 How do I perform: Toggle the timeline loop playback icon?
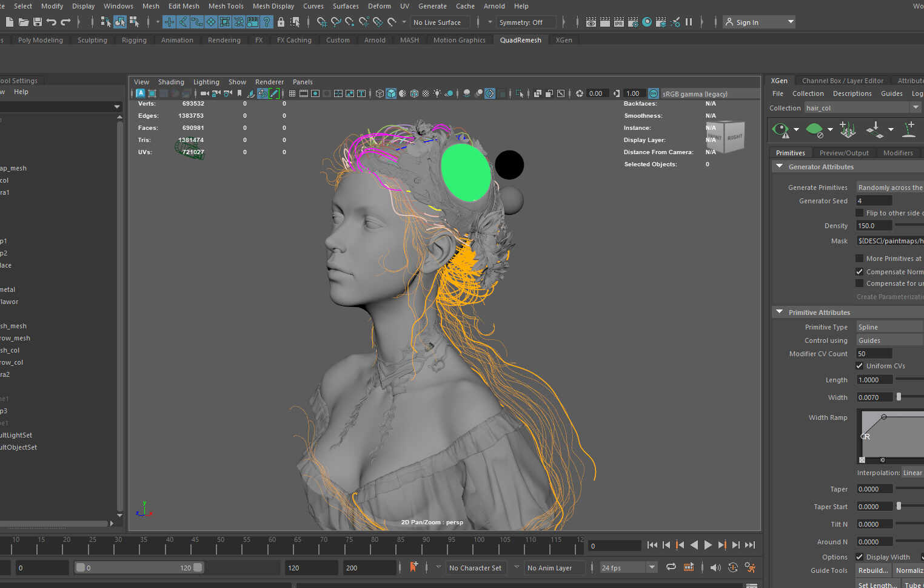point(671,567)
